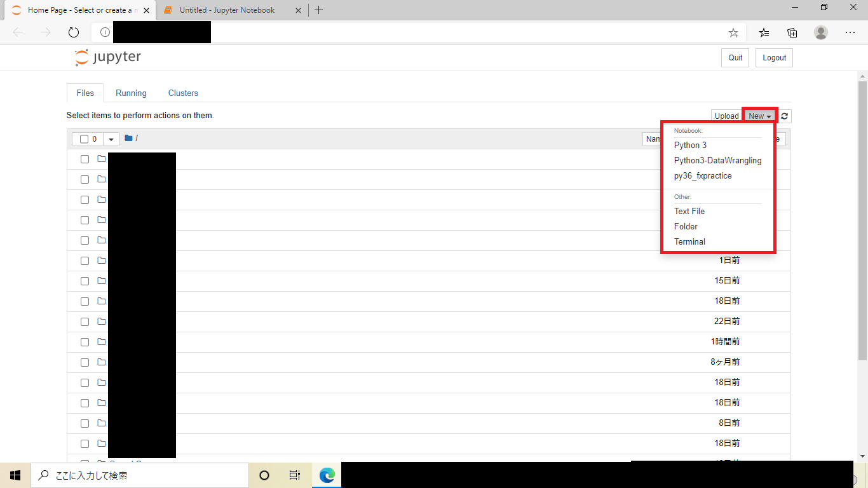Screen dimensions: 868x488
Task: Open a new browser tab with plus icon
Action: (319, 10)
